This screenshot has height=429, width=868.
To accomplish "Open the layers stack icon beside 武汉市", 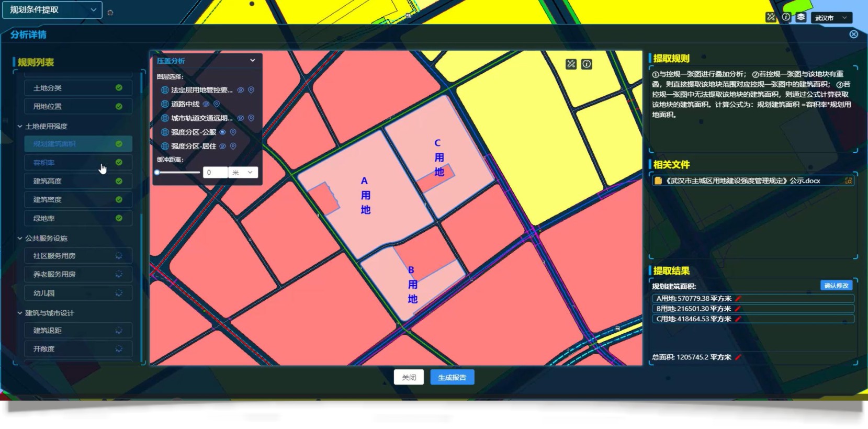I will [x=801, y=17].
